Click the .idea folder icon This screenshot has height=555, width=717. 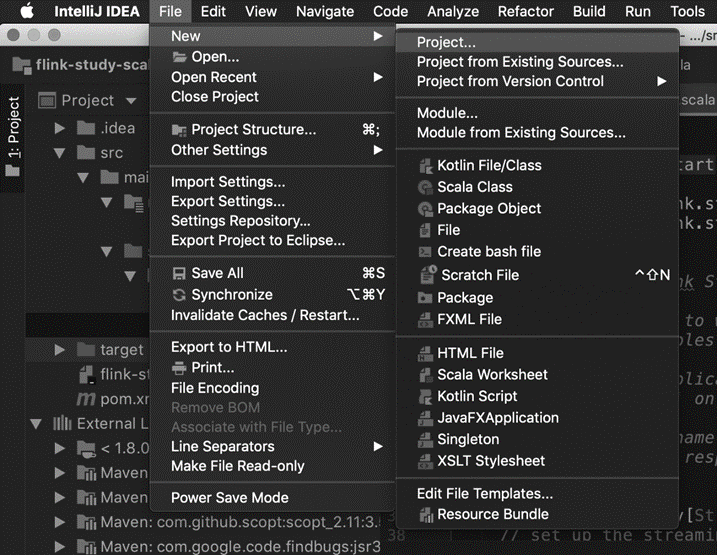tap(86, 128)
